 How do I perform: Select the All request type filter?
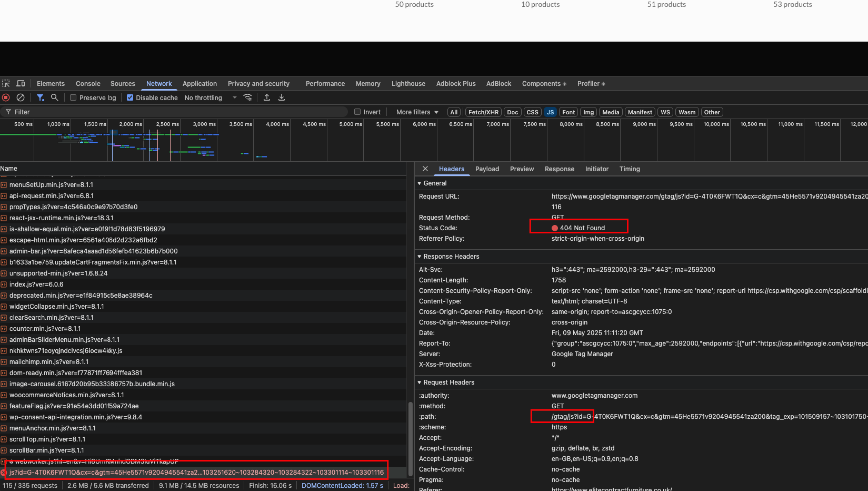[454, 112]
